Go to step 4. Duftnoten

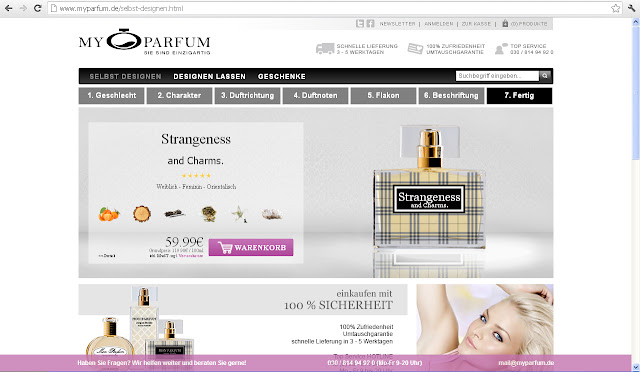tap(316, 96)
